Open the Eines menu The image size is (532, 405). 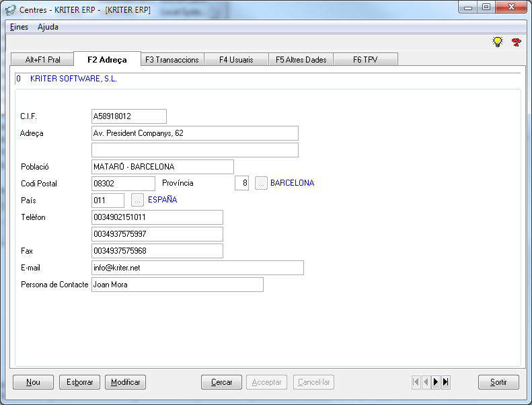19,27
